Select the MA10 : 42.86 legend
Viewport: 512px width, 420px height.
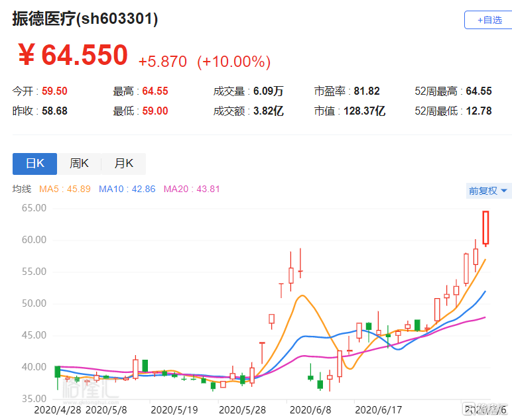coord(127,189)
